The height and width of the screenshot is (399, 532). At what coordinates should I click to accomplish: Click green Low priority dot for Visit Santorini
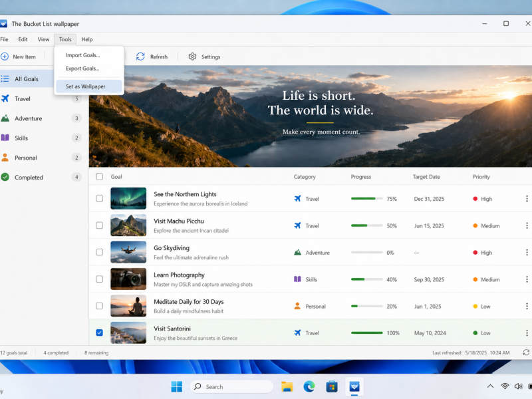[x=475, y=333]
